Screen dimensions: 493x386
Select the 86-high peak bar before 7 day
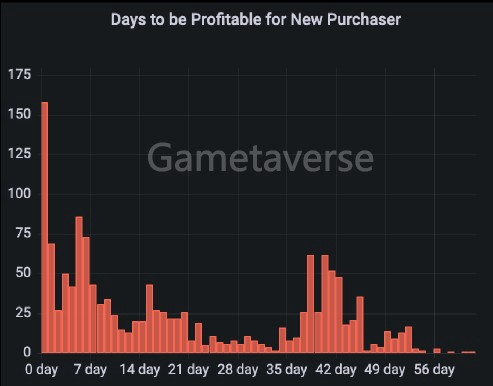coord(79,285)
